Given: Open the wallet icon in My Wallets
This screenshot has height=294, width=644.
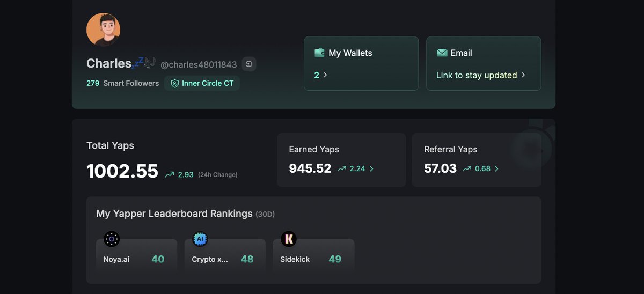Looking at the screenshot, I should pyautogui.click(x=319, y=53).
